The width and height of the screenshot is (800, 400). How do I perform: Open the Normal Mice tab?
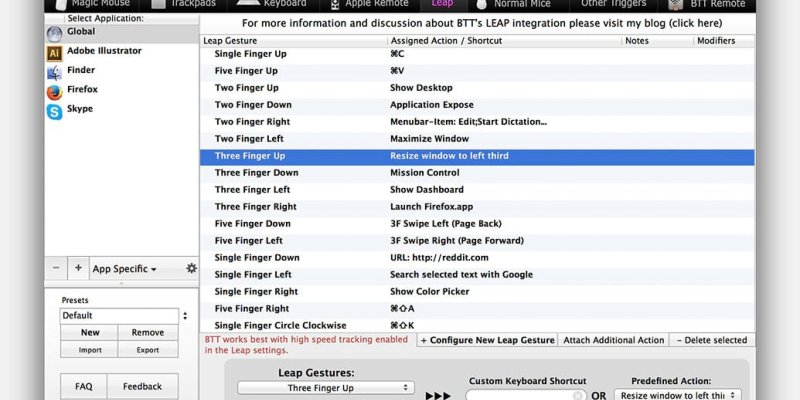(516, 4)
